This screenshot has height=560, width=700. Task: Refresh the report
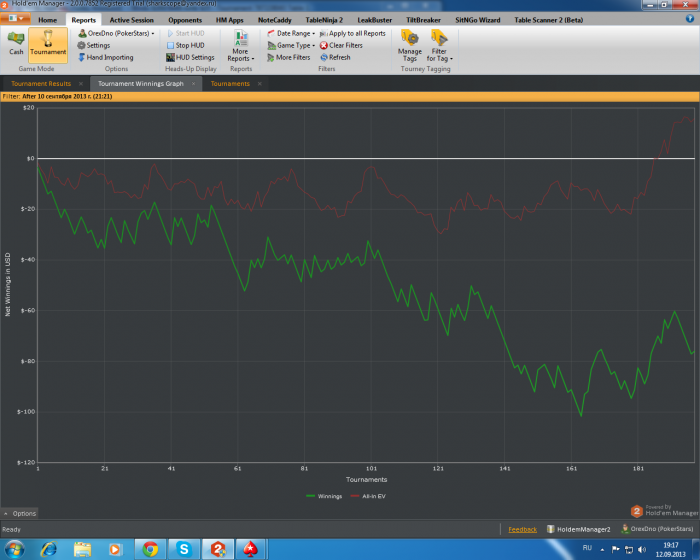335,57
